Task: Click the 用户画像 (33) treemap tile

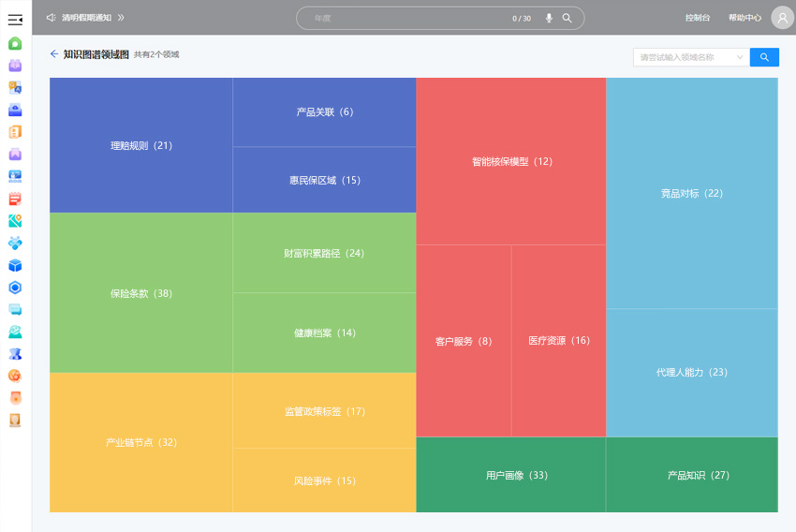Action: (x=510, y=475)
